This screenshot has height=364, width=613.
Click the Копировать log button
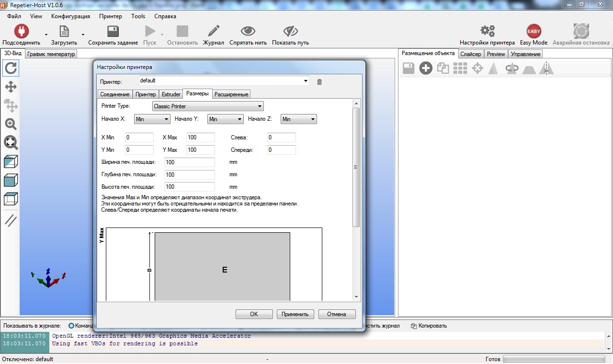coord(429,326)
